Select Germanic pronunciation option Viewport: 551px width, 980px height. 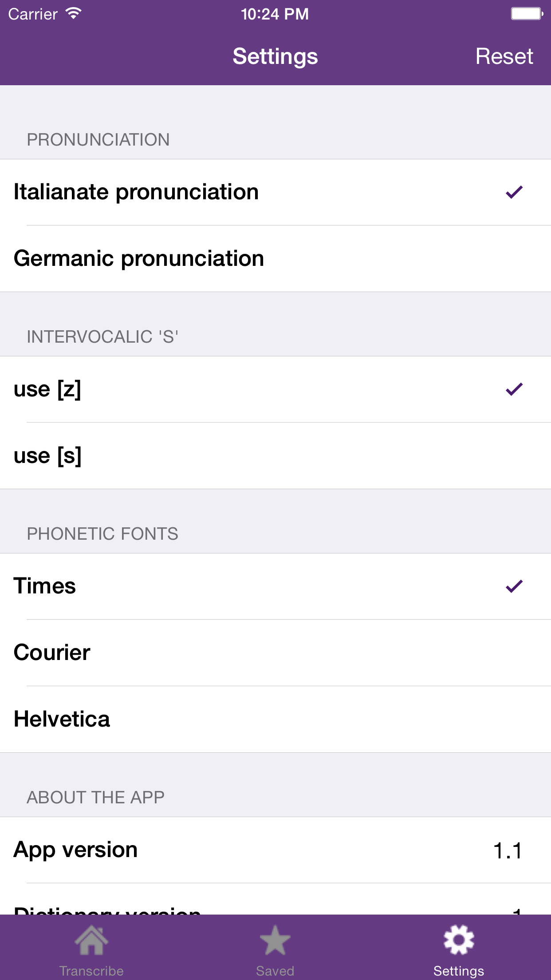[x=275, y=259]
